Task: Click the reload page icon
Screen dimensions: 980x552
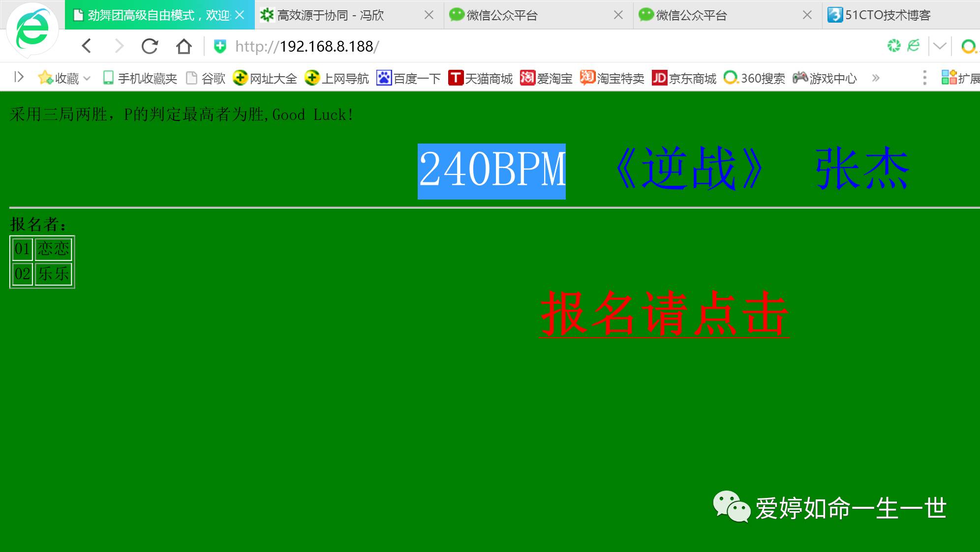Action: (x=150, y=46)
